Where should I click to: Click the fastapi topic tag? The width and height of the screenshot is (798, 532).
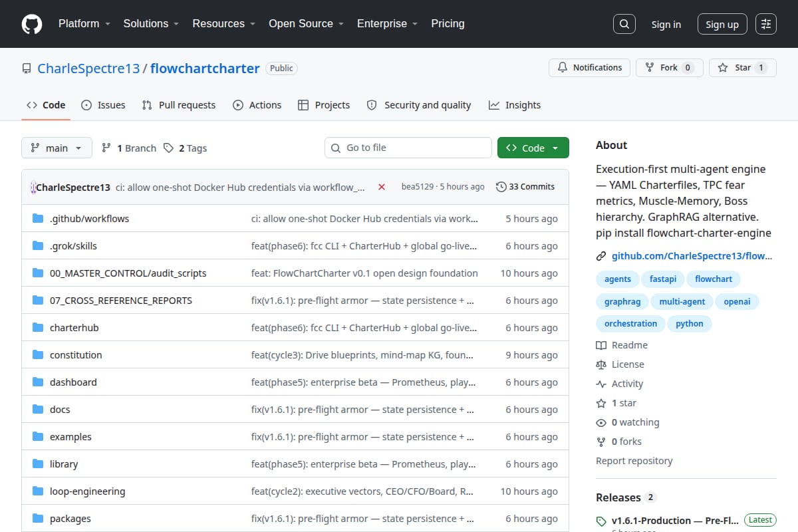(662, 279)
